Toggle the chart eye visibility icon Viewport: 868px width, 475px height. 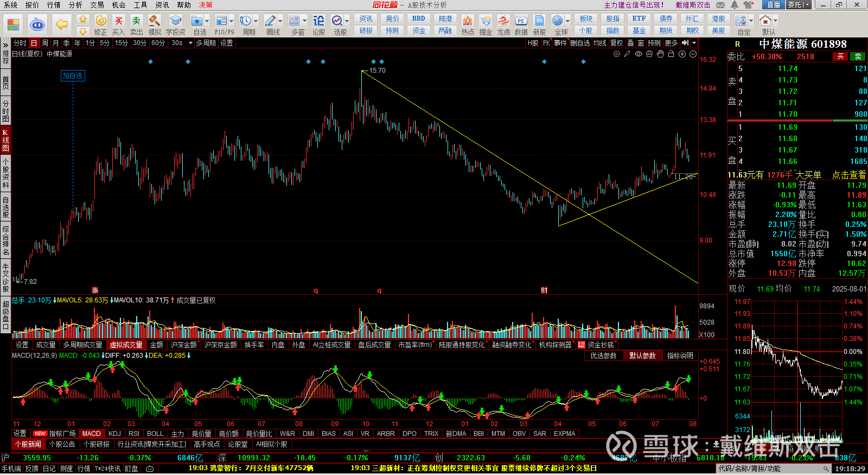(x=639, y=54)
